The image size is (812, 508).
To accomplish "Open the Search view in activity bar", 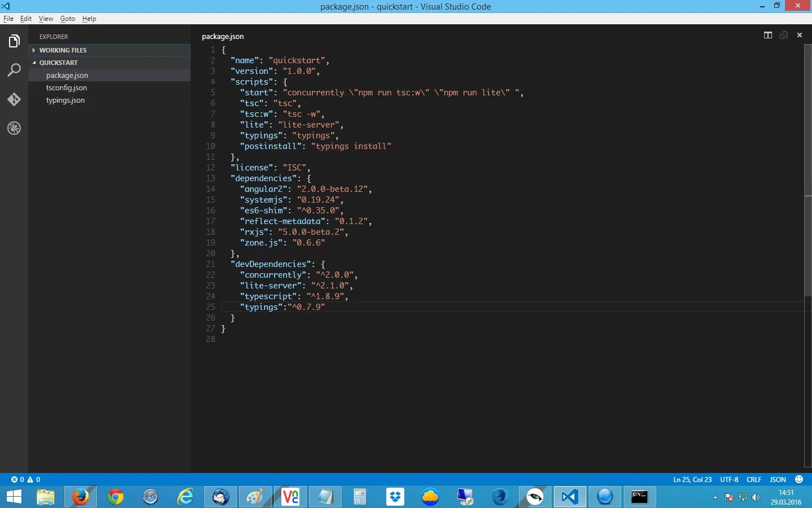I will (14, 70).
